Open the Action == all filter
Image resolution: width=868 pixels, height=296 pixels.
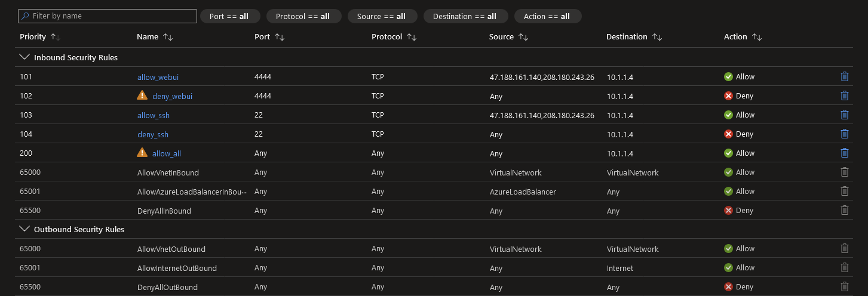pyautogui.click(x=547, y=16)
